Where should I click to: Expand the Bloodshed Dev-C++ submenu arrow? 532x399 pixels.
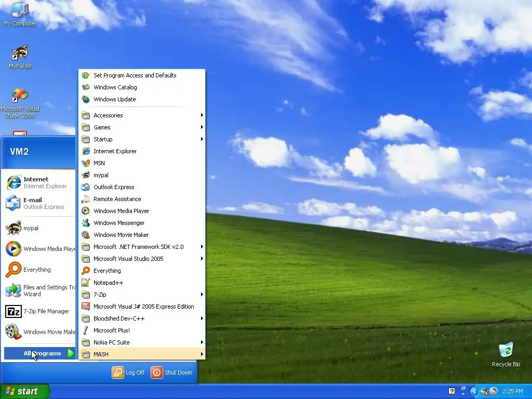coord(202,318)
